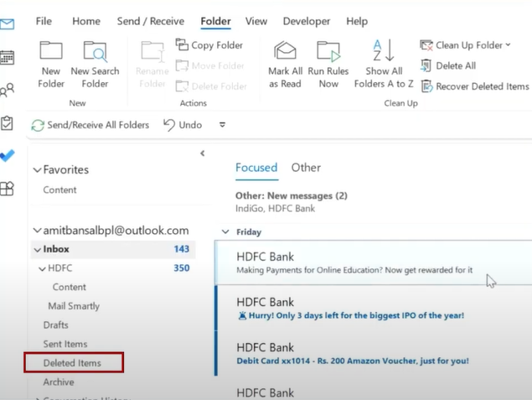
Task: Open email about biggest IPO of year
Action: click(x=373, y=309)
